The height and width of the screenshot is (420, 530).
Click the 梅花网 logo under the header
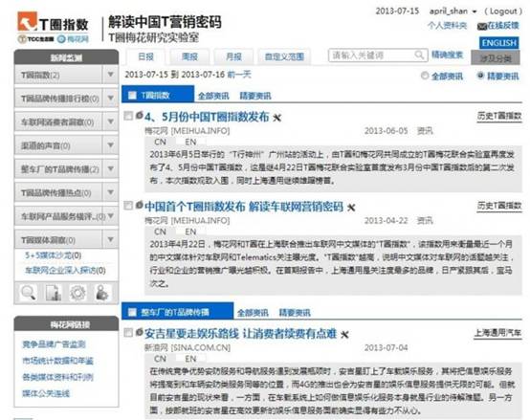(73, 39)
